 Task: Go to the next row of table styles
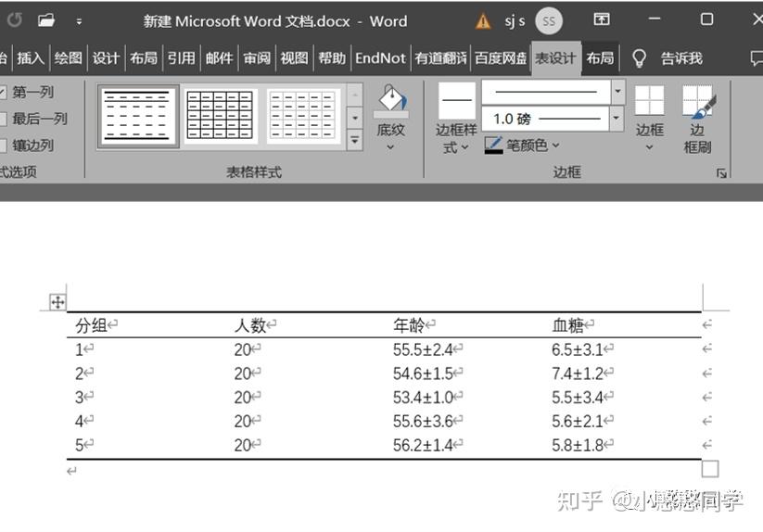(355, 117)
